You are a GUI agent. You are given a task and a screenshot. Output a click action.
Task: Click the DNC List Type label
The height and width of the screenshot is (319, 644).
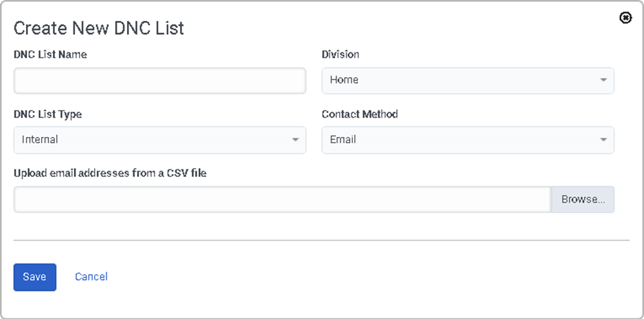[x=47, y=114]
